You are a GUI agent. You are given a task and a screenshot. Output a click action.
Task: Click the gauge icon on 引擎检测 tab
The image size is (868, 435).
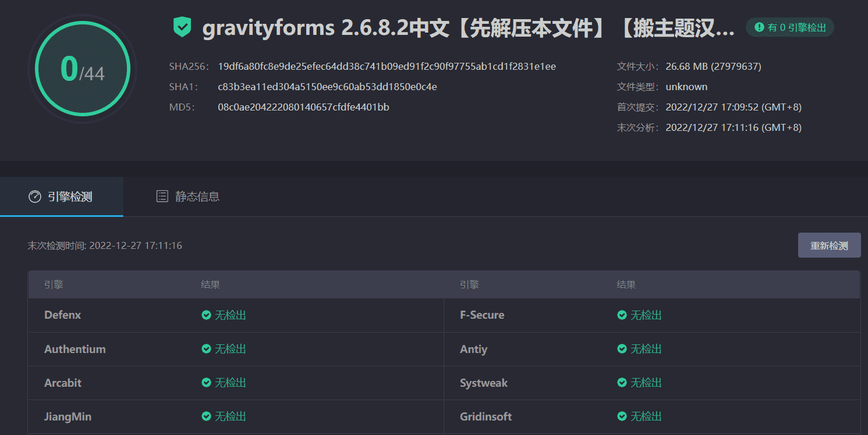35,197
